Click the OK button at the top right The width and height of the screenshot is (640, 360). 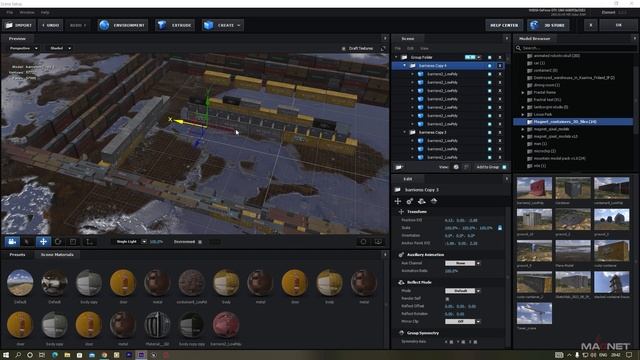click(x=618, y=25)
